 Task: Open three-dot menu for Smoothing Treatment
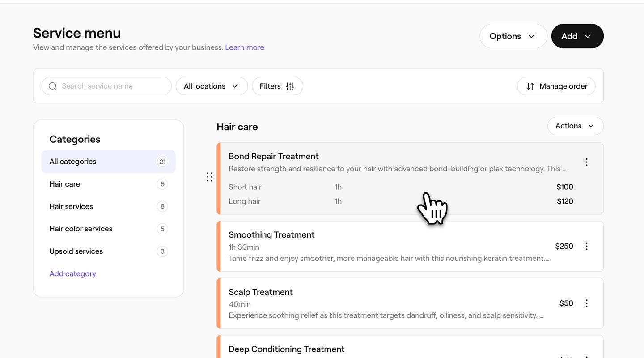pyautogui.click(x=587, y=246)
